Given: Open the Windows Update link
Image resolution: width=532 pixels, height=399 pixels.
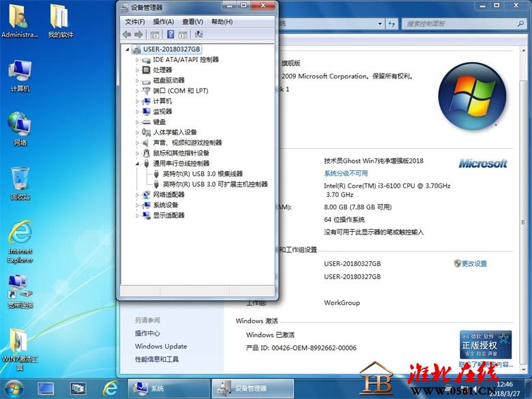Looking at the screenshot, I should coord(161,346).
